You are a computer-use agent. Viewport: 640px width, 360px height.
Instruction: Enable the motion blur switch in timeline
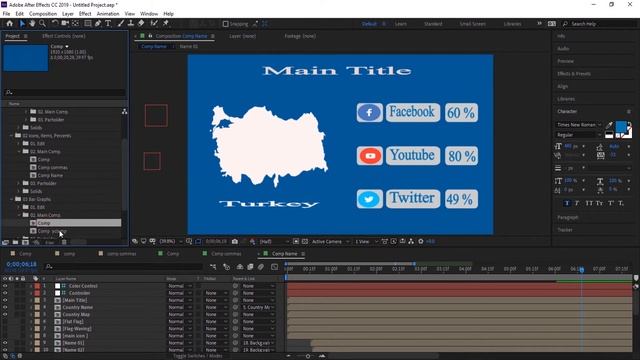click(261, 267)
